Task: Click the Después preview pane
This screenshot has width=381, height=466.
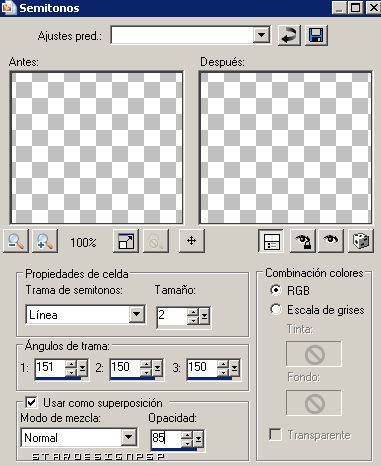Action: point(286,147)
